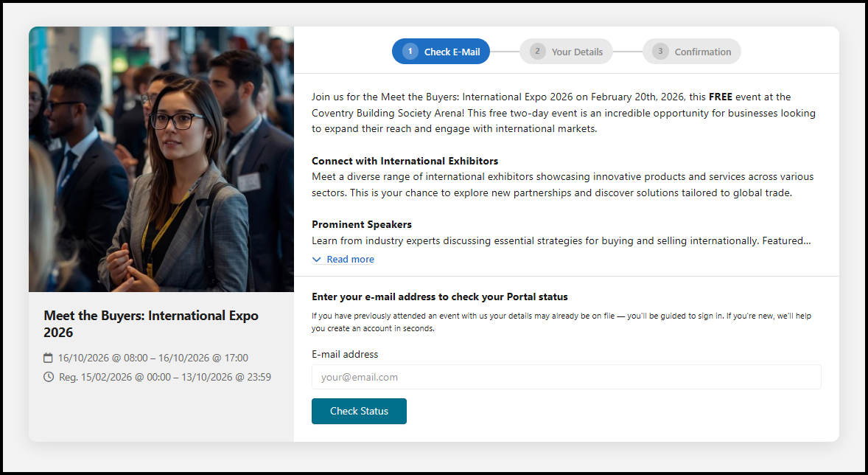This screenshot has height=475, width=868.
Task: Click the calendar icon beside event date
Action: 48,358
